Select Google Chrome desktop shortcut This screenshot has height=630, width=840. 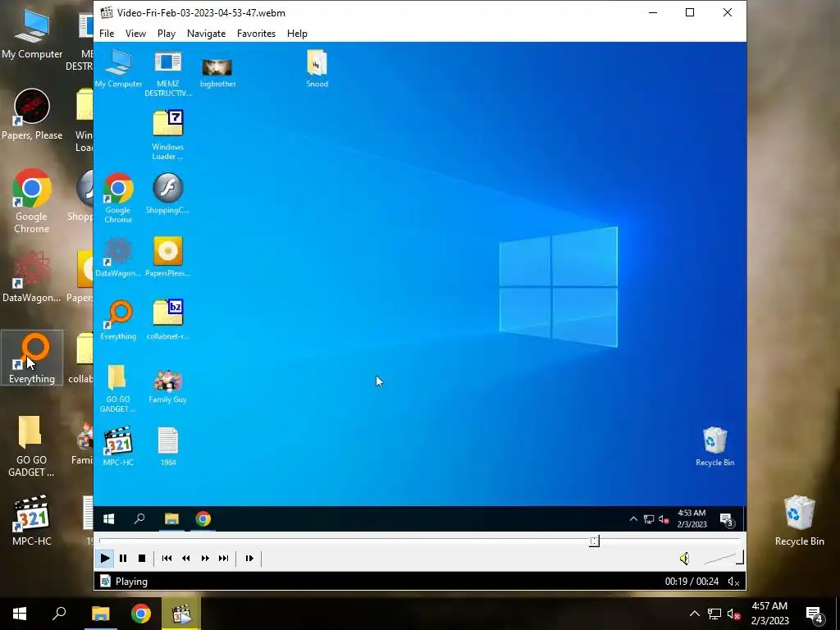[x=32, y=202]
